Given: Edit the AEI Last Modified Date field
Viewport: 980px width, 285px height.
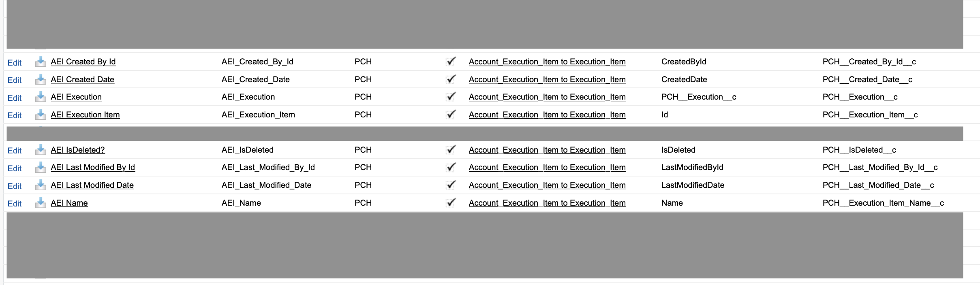Looking at the screenshot, I should click(15, 186).
